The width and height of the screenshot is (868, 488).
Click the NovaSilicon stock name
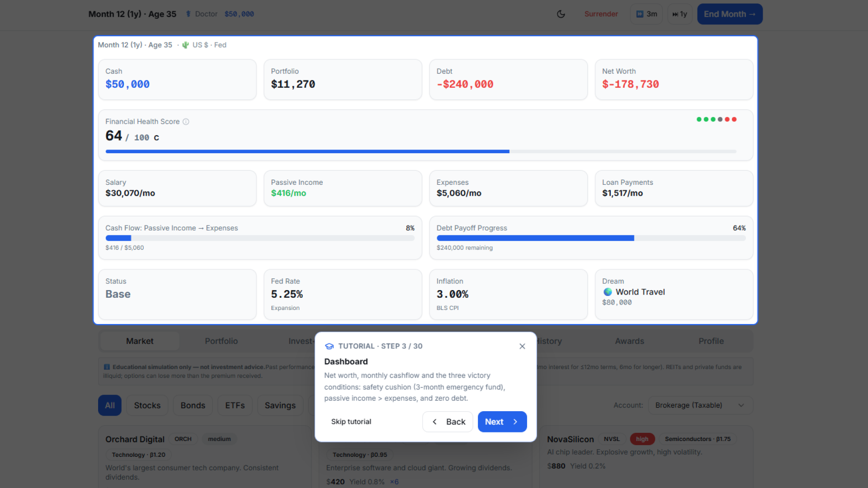tap(571, 439)
